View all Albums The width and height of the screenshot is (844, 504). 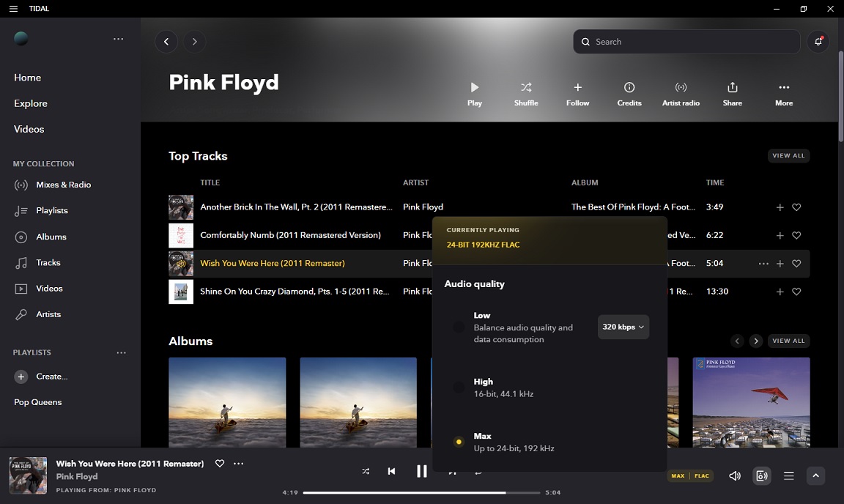tap(788, 341)
